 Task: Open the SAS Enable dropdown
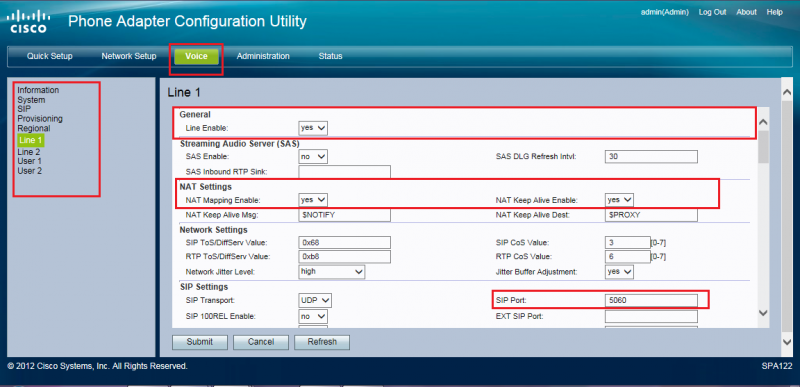coord(313,157)
